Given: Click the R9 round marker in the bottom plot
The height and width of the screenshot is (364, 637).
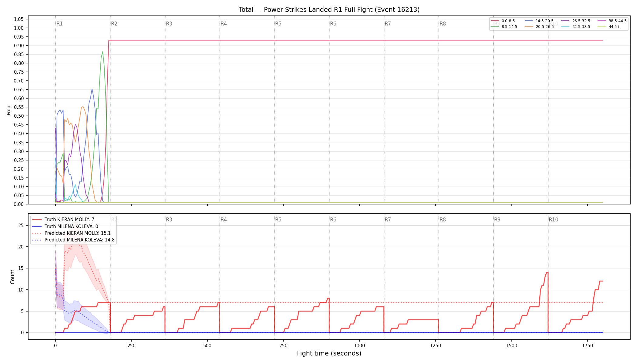Looking at the screenshot, I should [497, 220].
